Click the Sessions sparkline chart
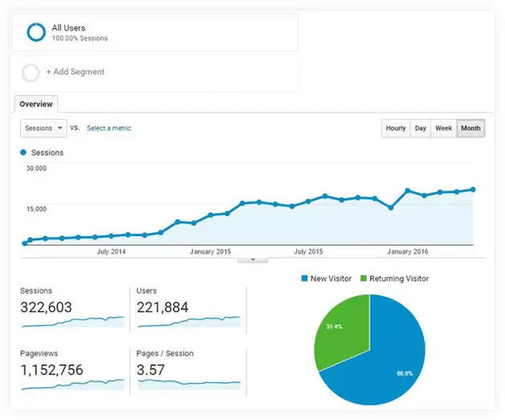Screen dimensions: 505x420 point(72,322)
